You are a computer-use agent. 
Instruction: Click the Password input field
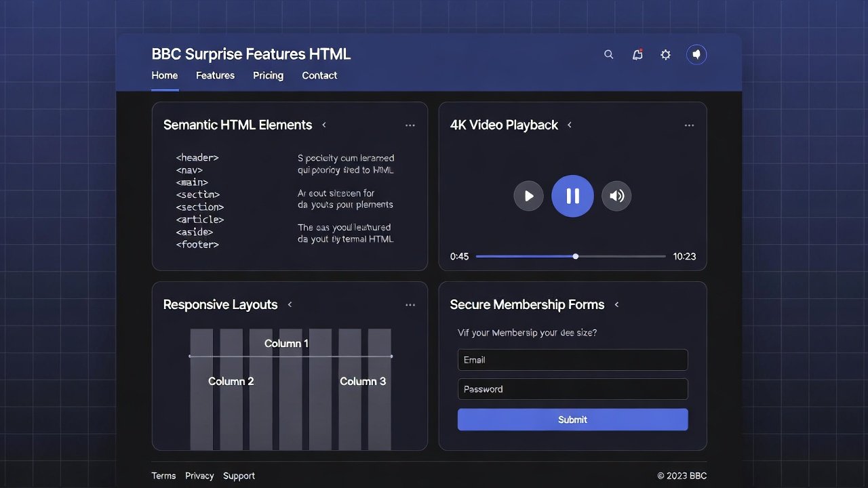point(573,389)
